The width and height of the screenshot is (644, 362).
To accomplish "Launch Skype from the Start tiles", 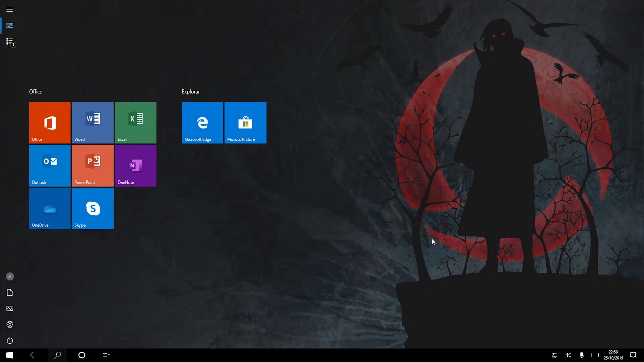I will (93, 209).
